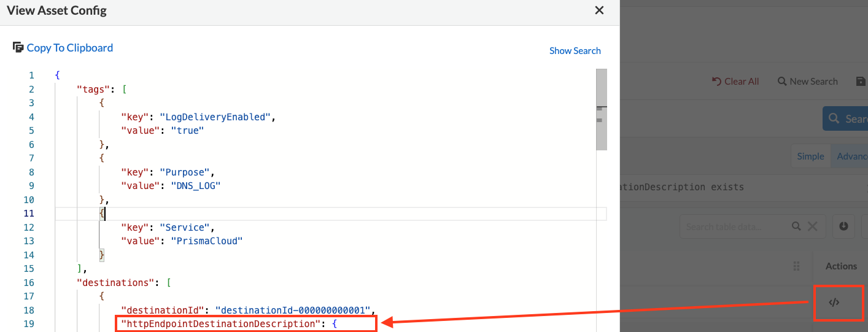Click the View Asset Config title
The width and height of the screenshot is (868, 332).
(56, 10)
